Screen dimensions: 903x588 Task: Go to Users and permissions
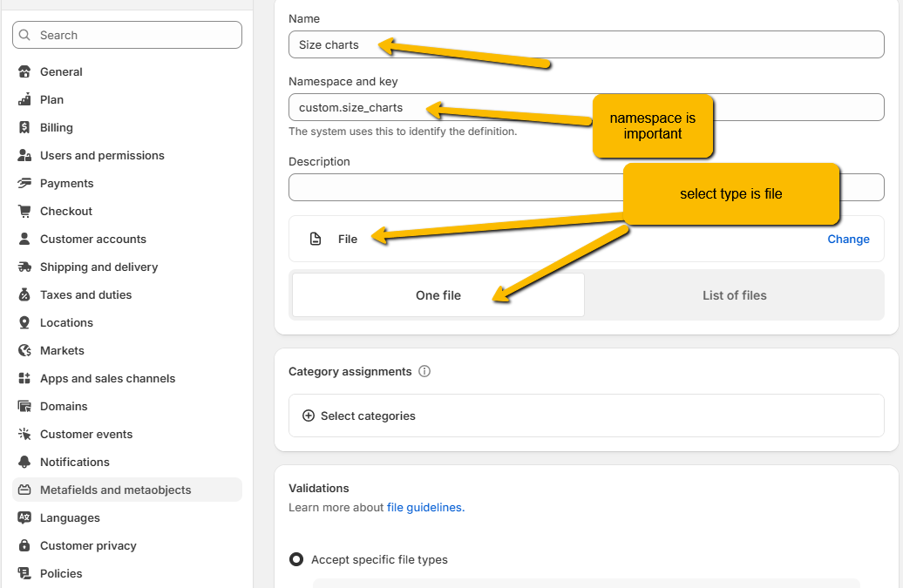[x=102, y=156]
